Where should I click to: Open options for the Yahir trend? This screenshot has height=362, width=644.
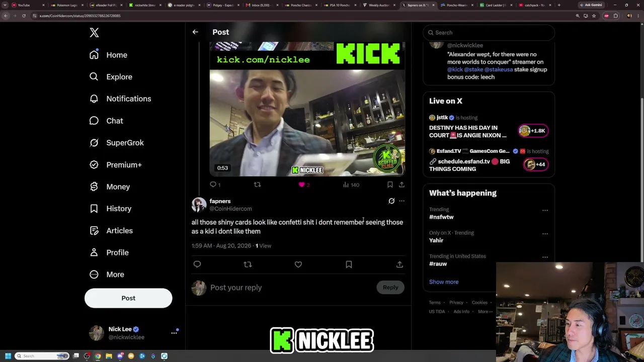[x=545, y=234]
